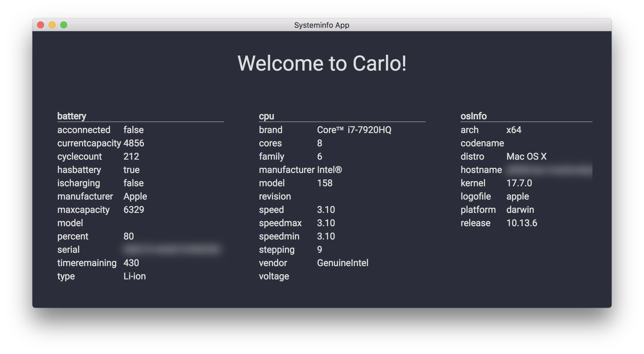This screenshot has width=644, height=354.
Task: Click the battery section header
Action: 72,116
